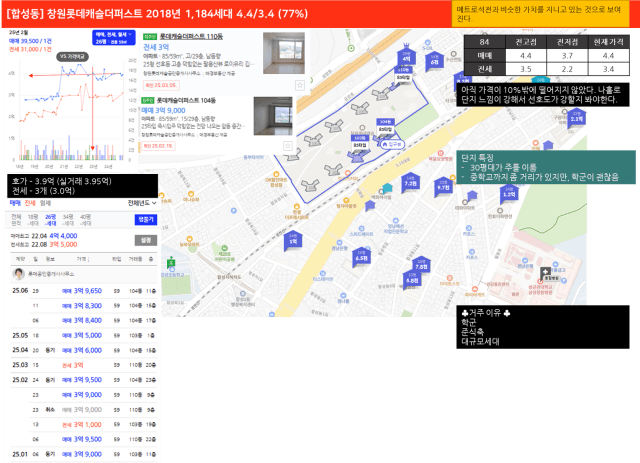Open the 롯데캐슬더퍼스트 104동 listing title

[x=186, y=100]
